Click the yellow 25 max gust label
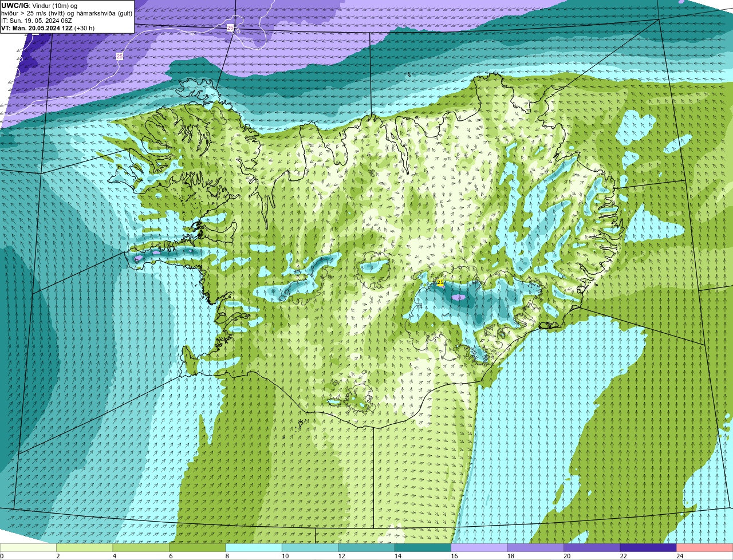The image size is (733, 560). tap(440, 282)
